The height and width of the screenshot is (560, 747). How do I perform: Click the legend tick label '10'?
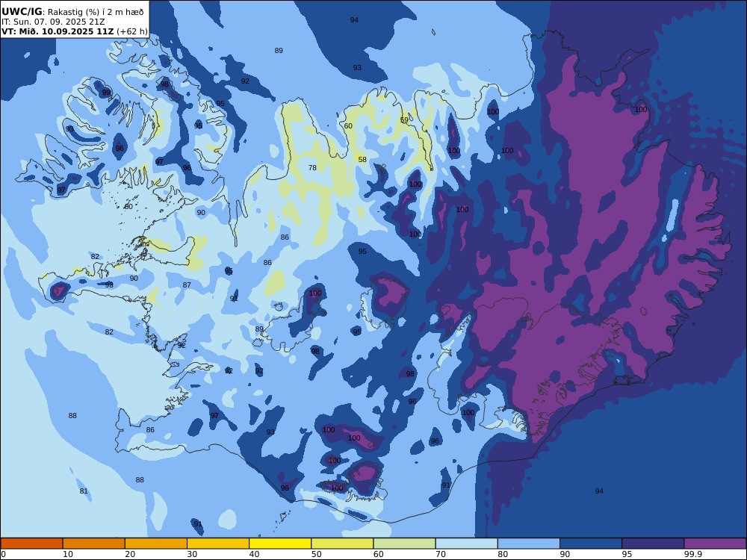point(68,554)
